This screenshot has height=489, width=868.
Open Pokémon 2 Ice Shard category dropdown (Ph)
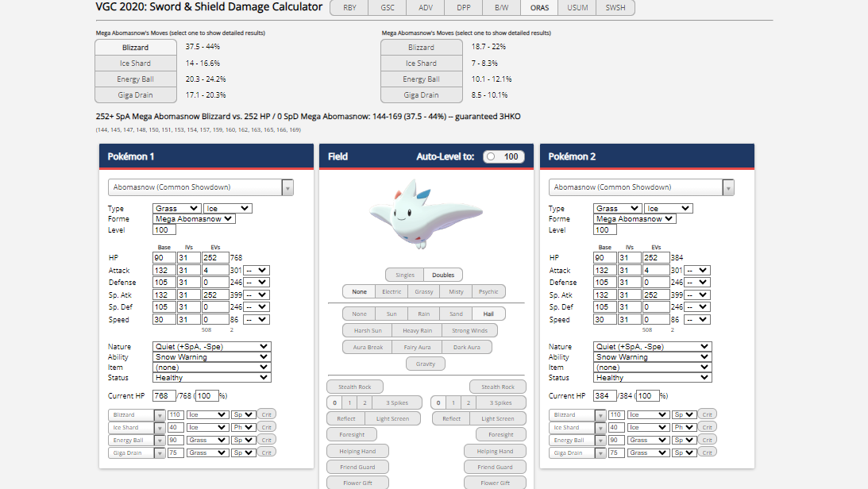click(683, 428)
